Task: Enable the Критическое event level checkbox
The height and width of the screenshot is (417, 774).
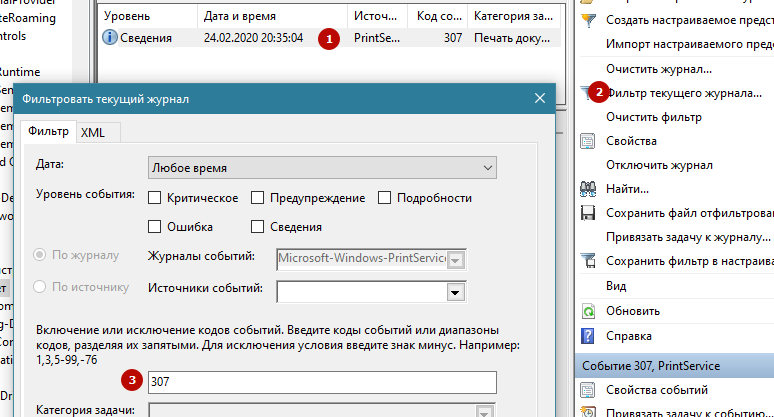Action: pyautogui.click(x=155, y=198)
